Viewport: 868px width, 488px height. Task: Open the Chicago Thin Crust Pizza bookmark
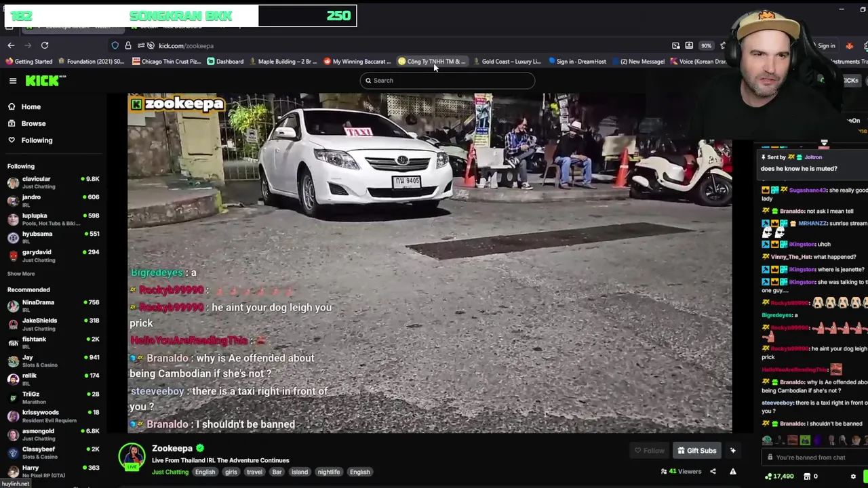point(167,62)
